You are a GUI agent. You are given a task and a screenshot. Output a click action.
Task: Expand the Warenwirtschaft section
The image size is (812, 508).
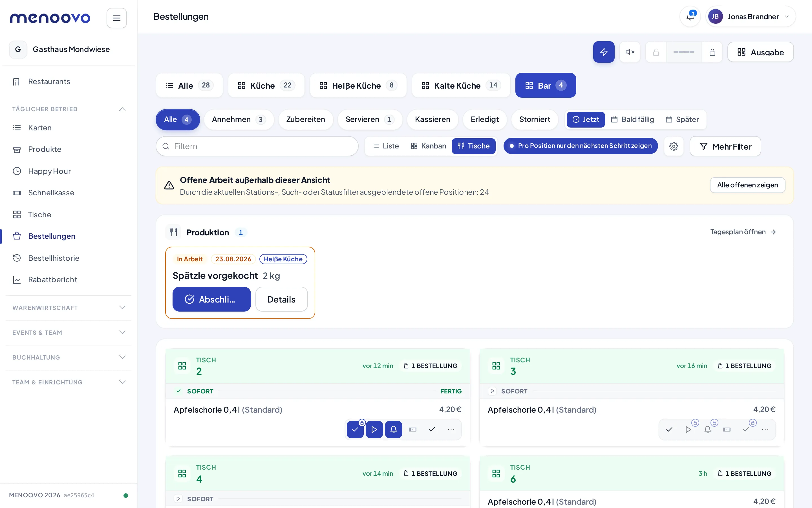(68, 308)
